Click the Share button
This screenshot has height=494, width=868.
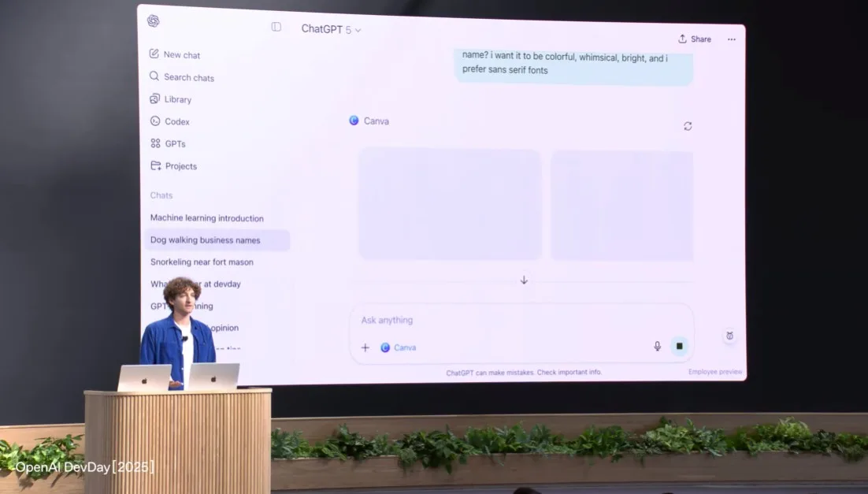coord(695,39)
